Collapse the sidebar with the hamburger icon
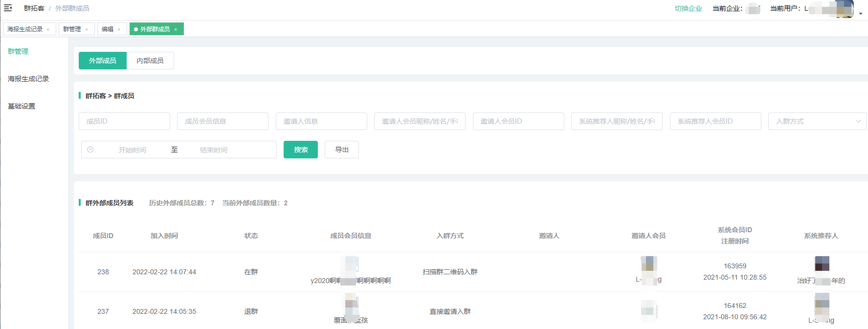Image resolution: width=868 pixels, height=329 pixels. 8,8
